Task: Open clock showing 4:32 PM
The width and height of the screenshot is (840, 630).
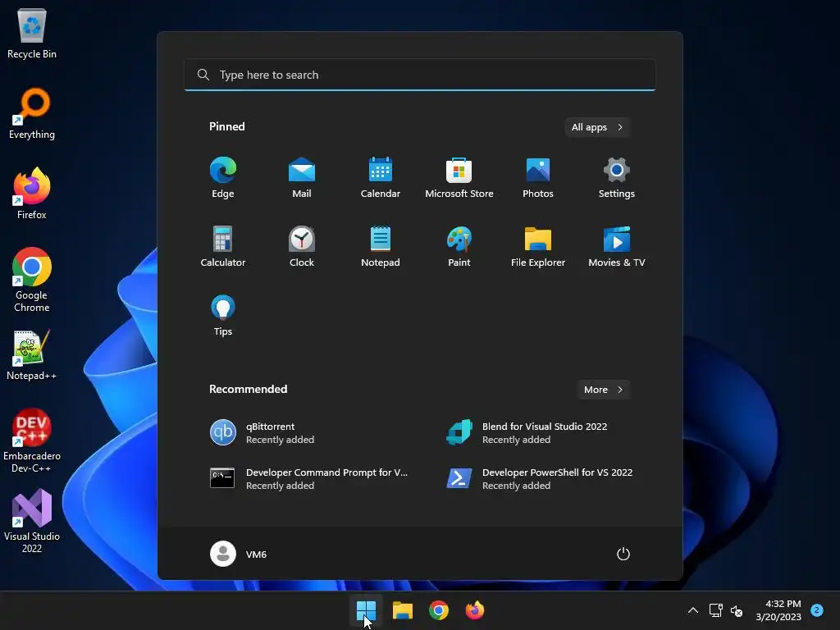Action: [778, 610]
